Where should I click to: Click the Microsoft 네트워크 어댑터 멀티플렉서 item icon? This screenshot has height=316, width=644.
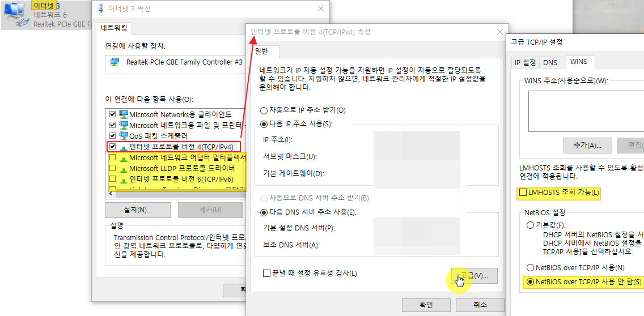pos(124,158)
